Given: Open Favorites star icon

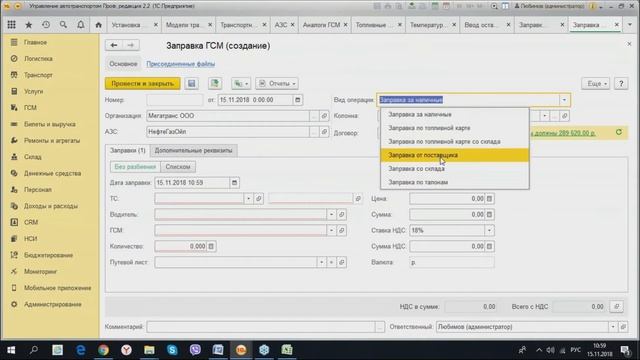Looking at the screenshot, I should coord(29,25).
